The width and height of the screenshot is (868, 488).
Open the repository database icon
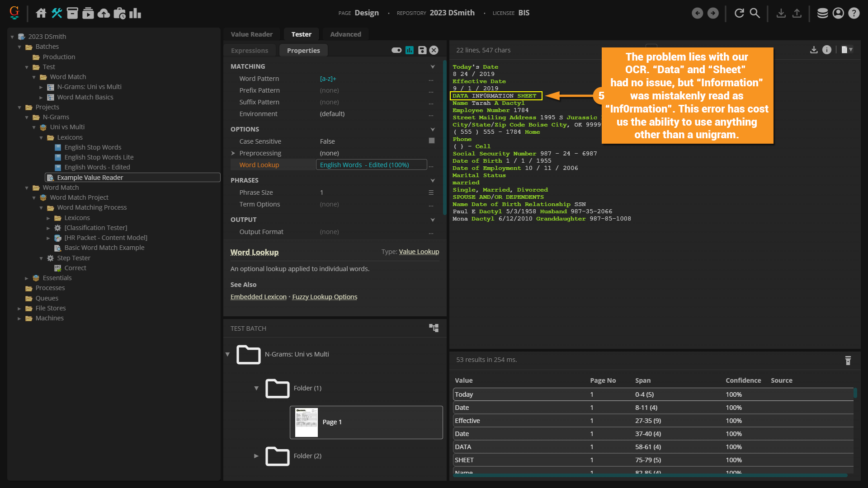coord(822,13)
